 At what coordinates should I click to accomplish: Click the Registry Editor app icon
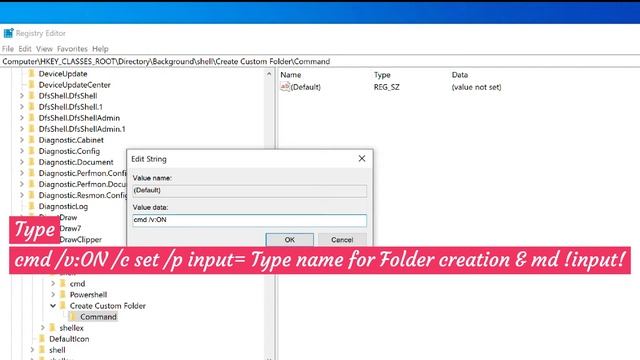[x=8, y=33]
